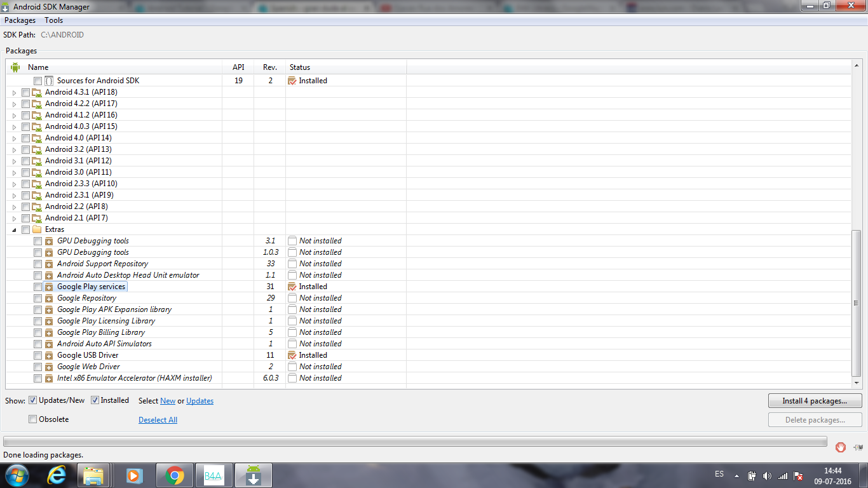
Task: Expand the Android 2.3.3 (API10) tree node
Action: pos(15,184)
